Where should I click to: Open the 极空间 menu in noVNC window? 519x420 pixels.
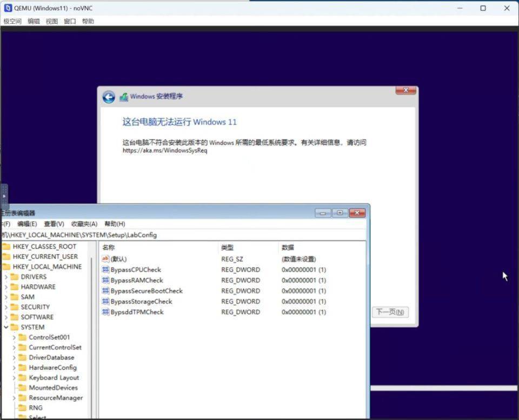click(12, 21)
